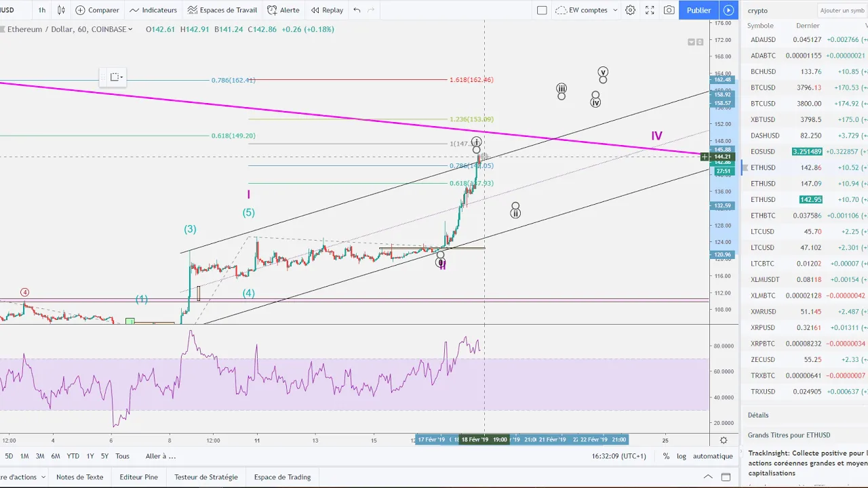868x488 pixels.
Task: Redo the last chart action
Action: [x=371, y=10]
